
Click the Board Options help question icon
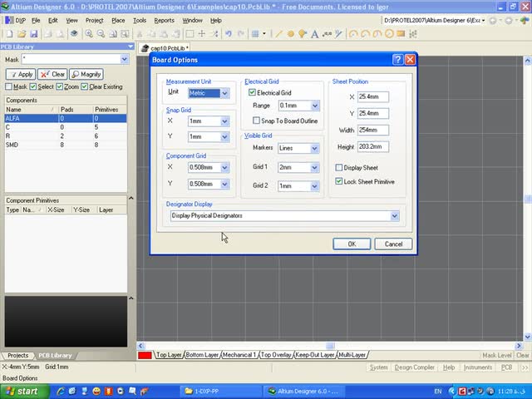pyautogui.click(x=397, y=60)
